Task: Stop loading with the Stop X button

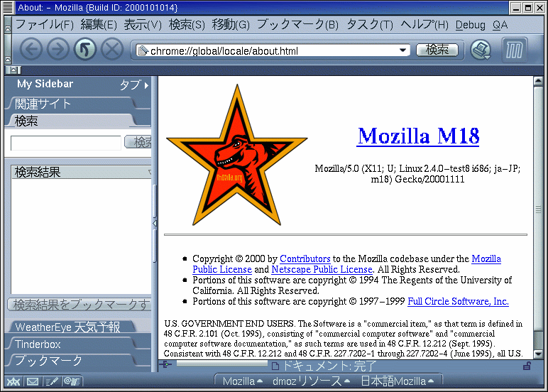Action: coord(112,50)
